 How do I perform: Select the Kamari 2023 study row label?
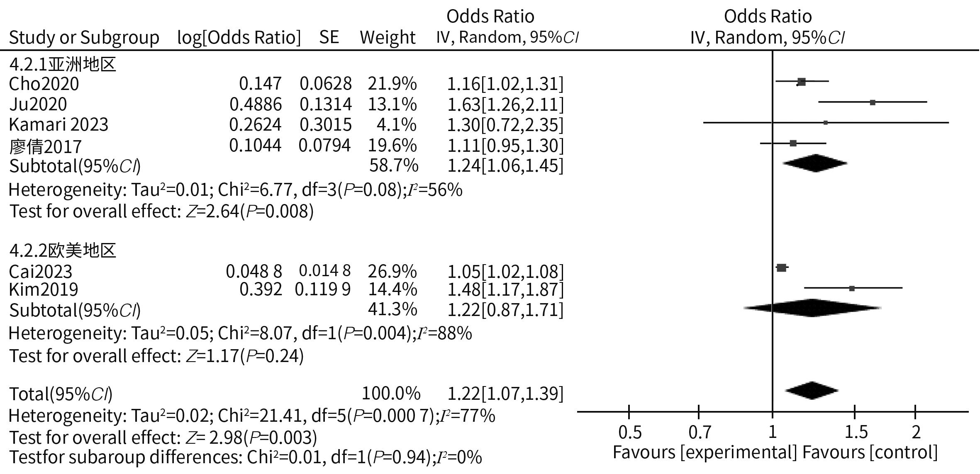pos(59,124)
